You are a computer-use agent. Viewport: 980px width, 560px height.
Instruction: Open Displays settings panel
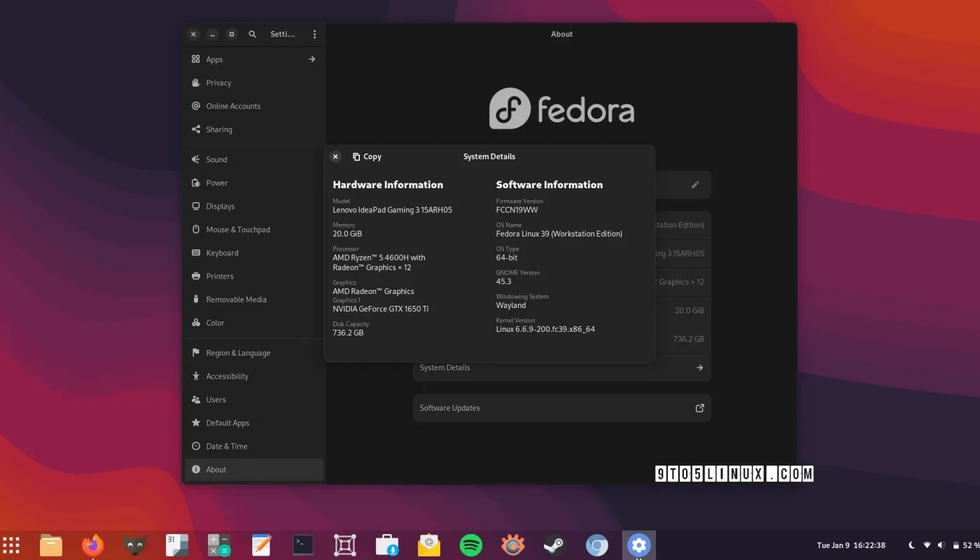coord(220,206)
